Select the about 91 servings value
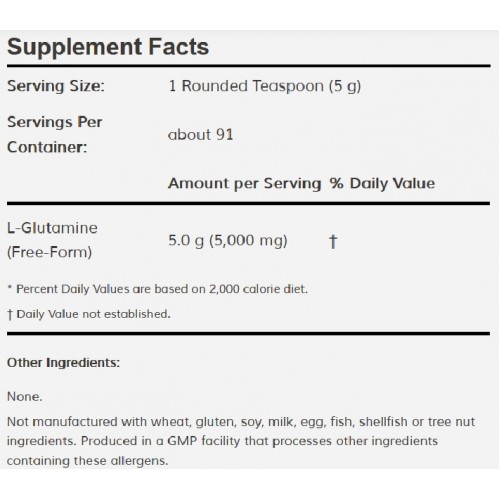The height and width of the screenshot is (500, 500). pos(201,135)
